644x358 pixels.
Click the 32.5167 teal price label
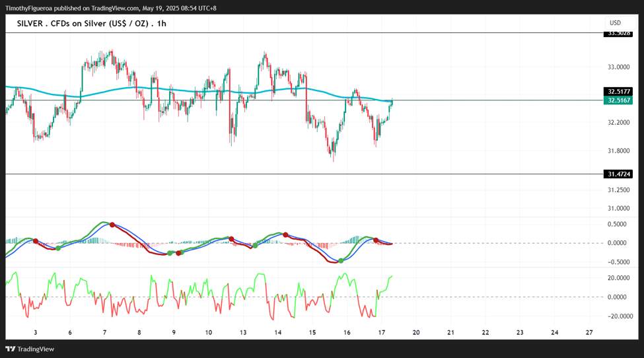click(x=618, y=100)
